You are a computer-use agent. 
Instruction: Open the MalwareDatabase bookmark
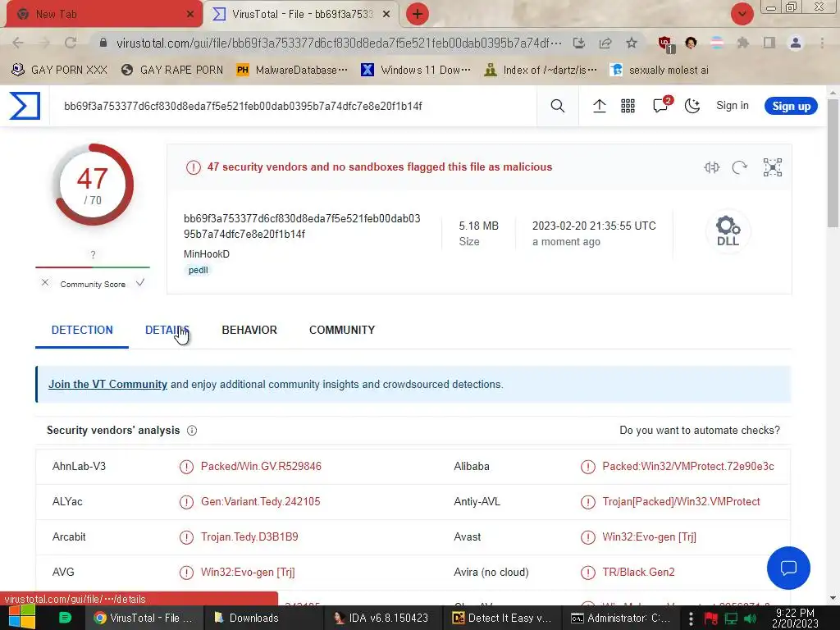[293, 71]
